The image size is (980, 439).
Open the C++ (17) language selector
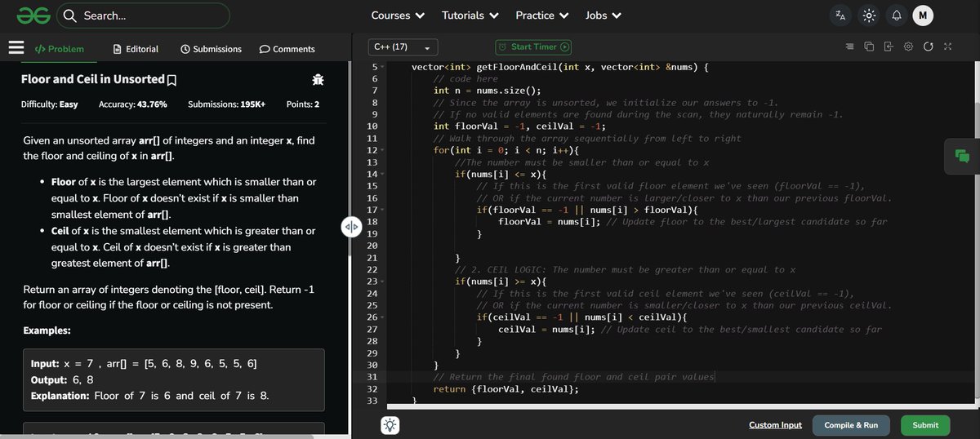(x=402, y=47)
